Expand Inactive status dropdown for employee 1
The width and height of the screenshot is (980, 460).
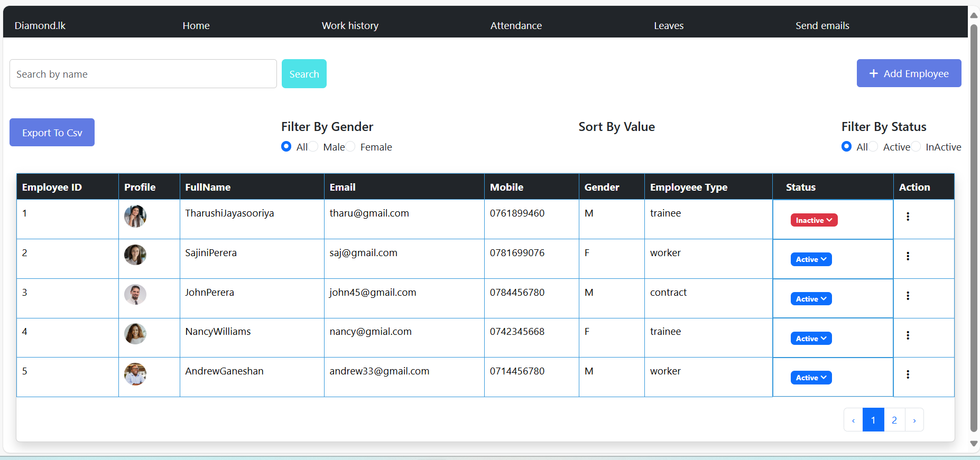coord(813,220)
